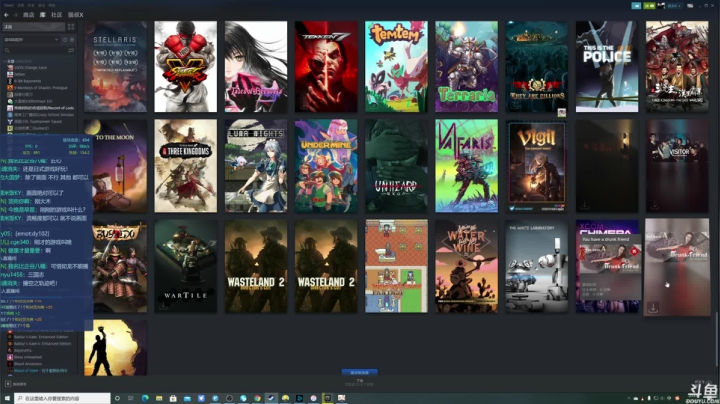Open the Temtem cover
Viewport: 720px width, 404px height.
[396, 66]
